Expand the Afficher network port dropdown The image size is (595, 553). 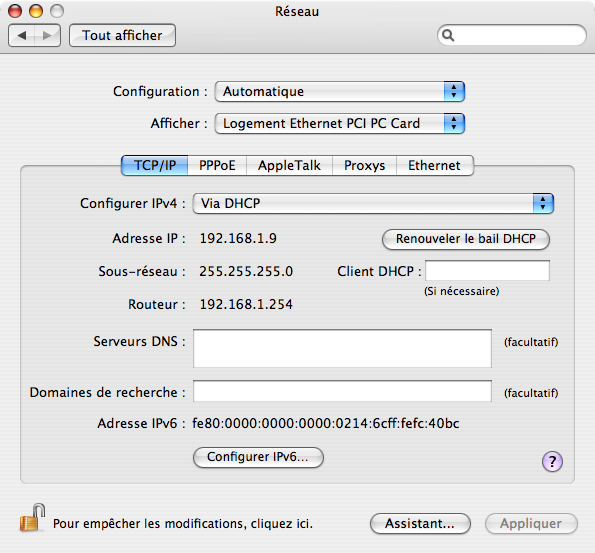(x=340, y=123)
